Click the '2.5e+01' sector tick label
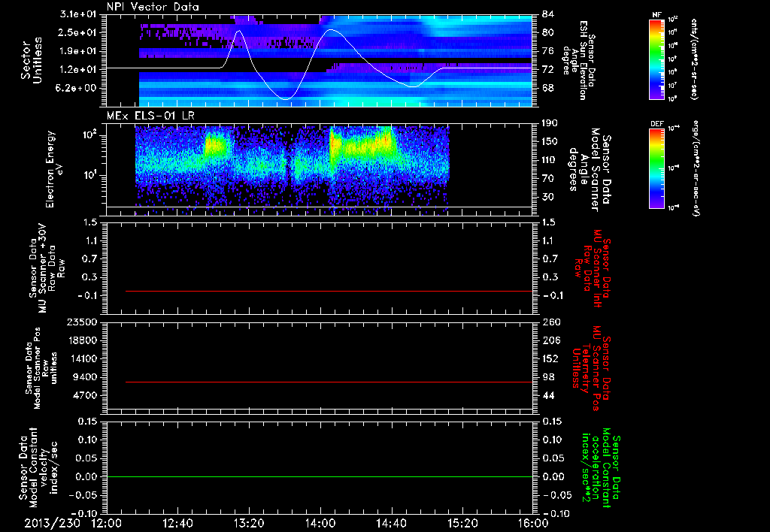 click(78, 32)
